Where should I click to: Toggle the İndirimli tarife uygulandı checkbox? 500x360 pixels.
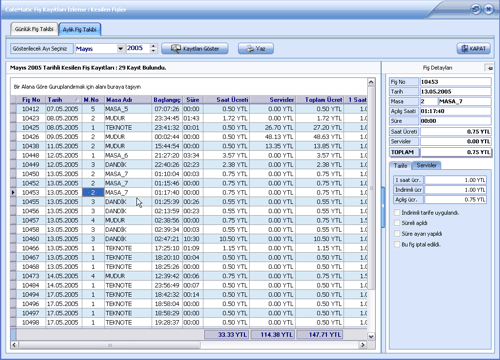pos(397,213)
